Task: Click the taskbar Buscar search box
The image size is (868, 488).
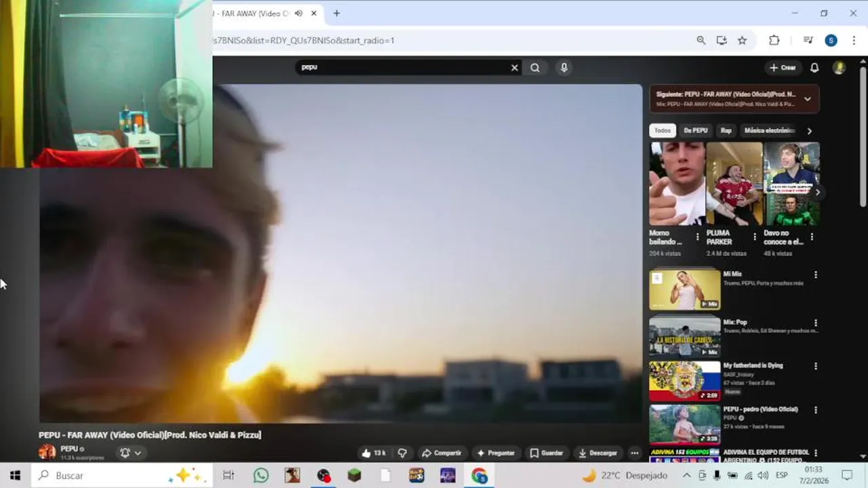Action: point(122,476)
